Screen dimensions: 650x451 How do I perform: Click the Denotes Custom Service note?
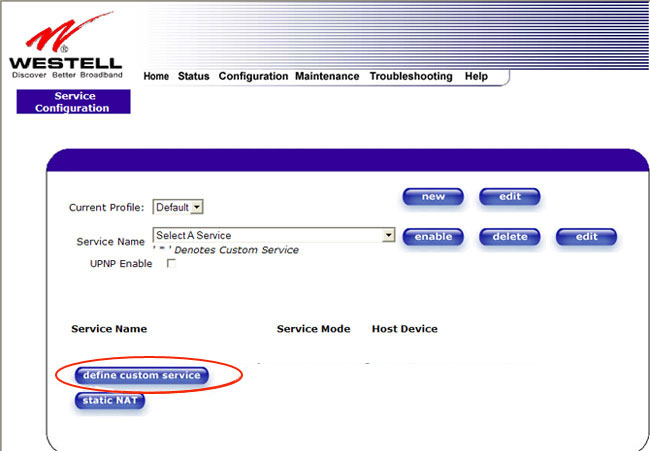(x=226, y=250)
